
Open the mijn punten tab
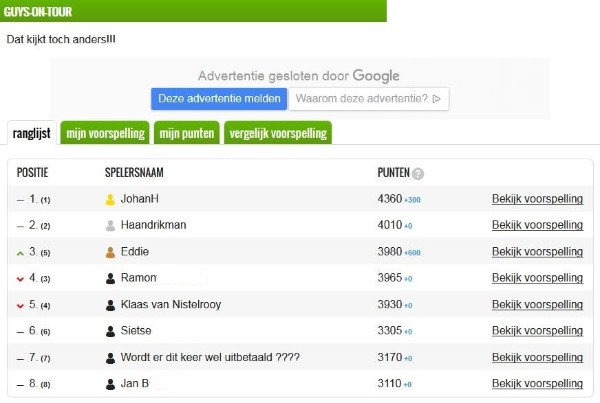[x=187, y=133]
